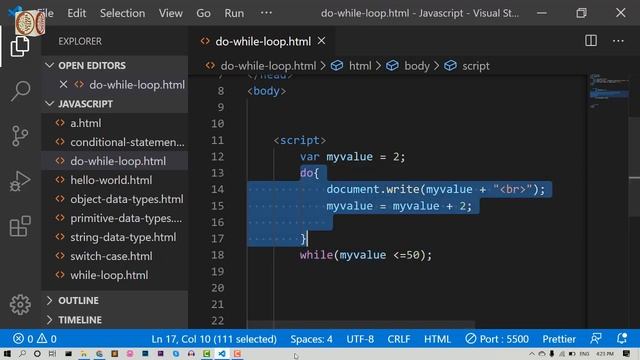Viewport: 640px width, 360px height.
Task: Change end of line sequence CRLF
Action: (399, 339)
